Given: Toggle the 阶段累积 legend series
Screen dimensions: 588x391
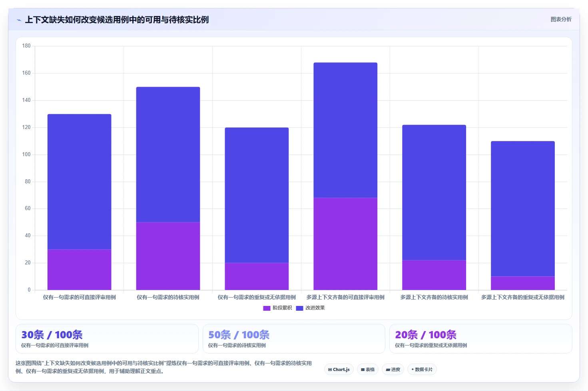Looking at the screenshot, I should [277, 308].
